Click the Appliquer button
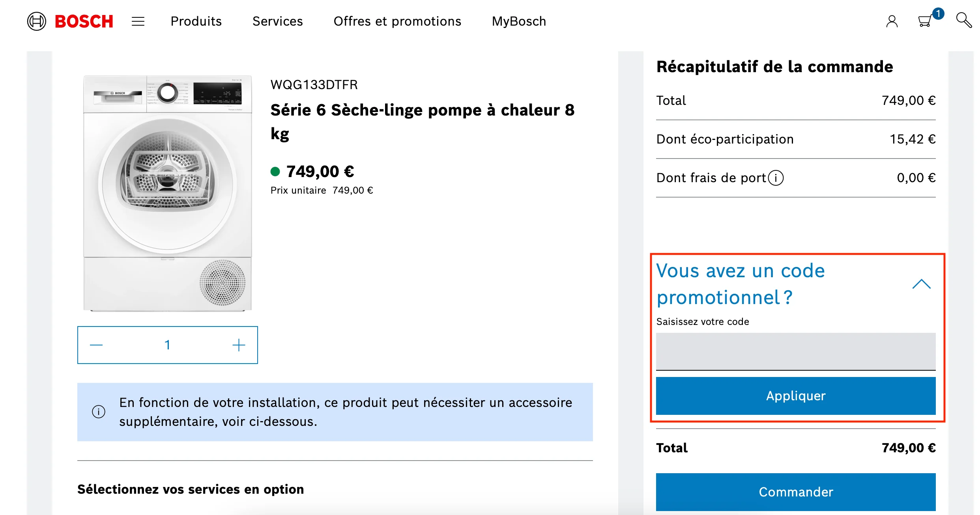The height and width of the screenshot is (515, 980). tap(795, 396)
